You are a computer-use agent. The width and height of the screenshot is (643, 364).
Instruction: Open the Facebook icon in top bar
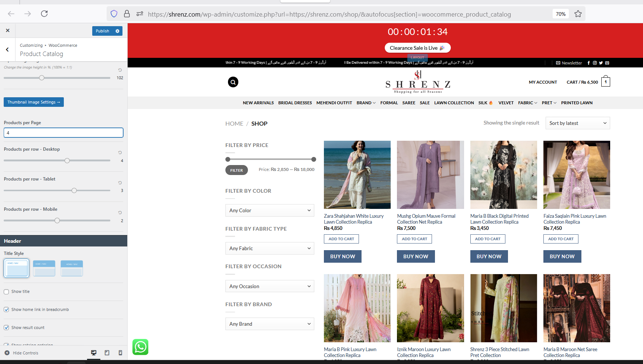point(589,63)
